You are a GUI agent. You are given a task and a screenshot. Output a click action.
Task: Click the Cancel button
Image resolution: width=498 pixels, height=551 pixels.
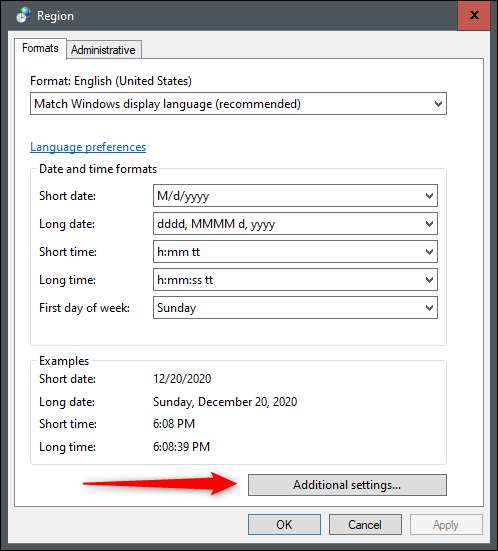pyautogui.click(x=365, y=525)
